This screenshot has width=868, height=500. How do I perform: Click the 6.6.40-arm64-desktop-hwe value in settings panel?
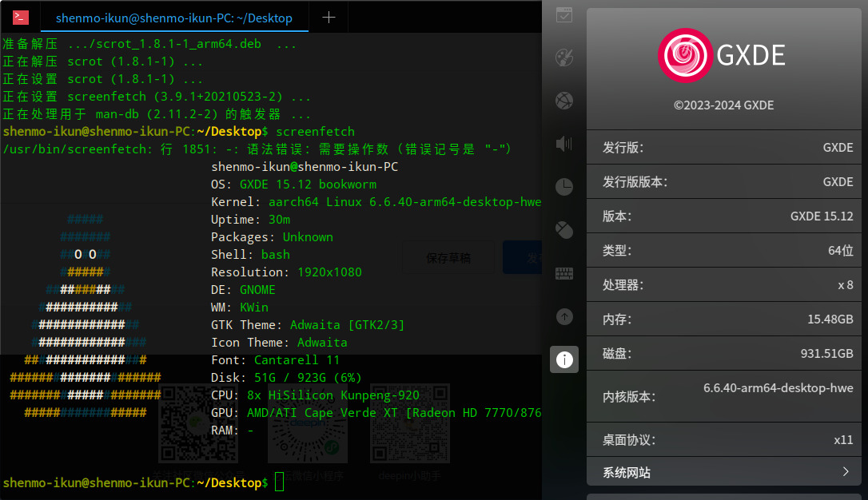(778, 388)
